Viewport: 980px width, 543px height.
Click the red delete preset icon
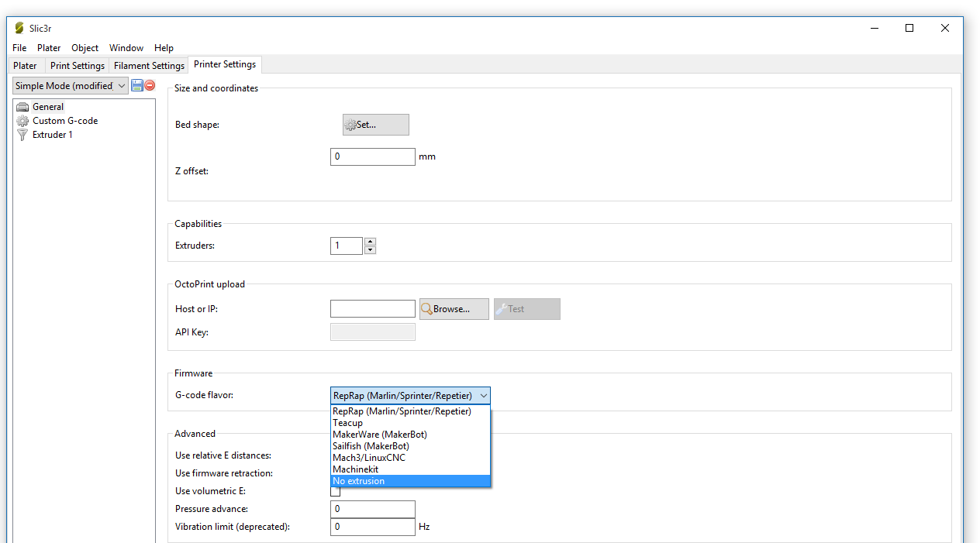point(150,85)
